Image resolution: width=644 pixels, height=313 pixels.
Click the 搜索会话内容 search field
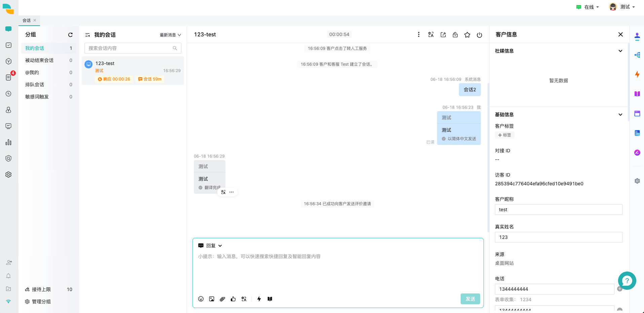(133, 48)
